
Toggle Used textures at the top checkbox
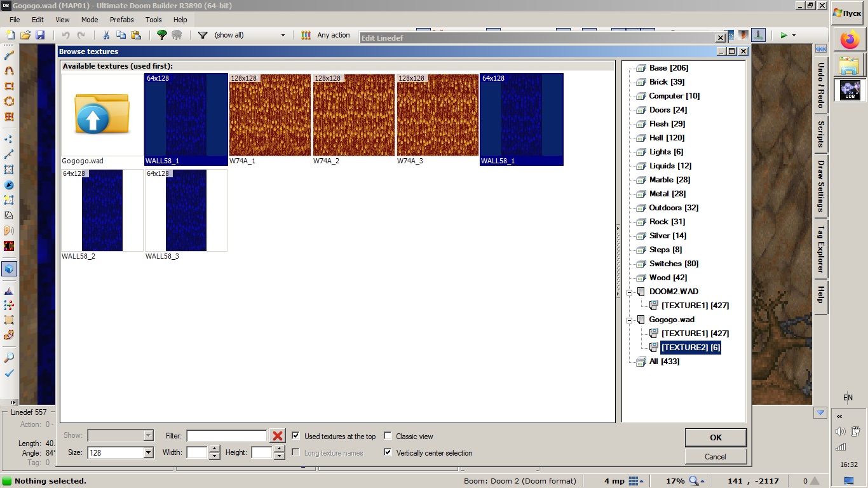pyautogui.click(x=295, y=436)
